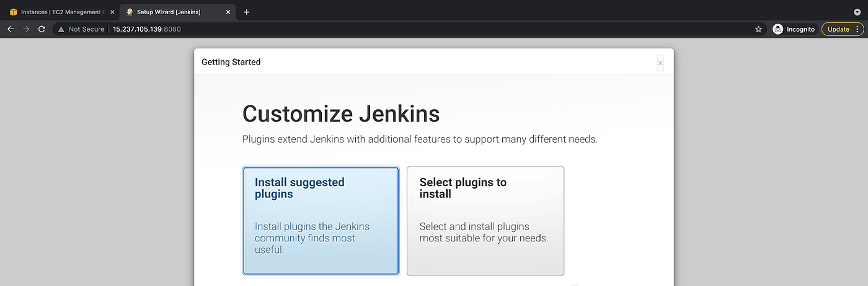Open the tab search dropdown arrow

[x=857, y=12]
